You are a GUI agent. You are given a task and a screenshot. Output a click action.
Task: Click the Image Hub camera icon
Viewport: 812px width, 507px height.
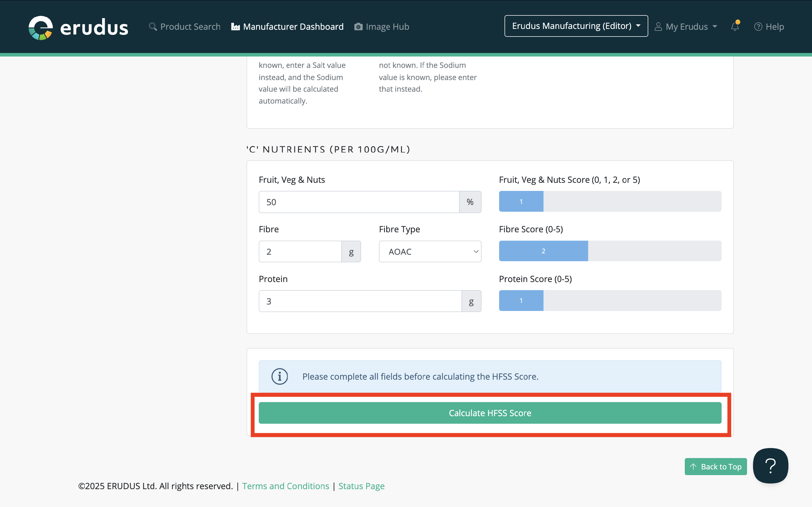click(x=358, y=26)
